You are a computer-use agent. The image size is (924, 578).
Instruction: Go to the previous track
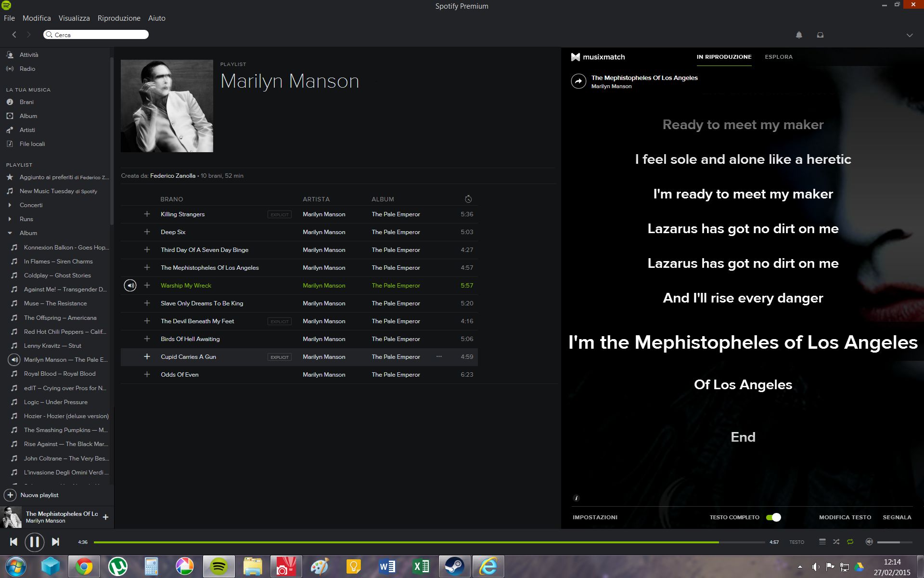[x=13, y=542]
